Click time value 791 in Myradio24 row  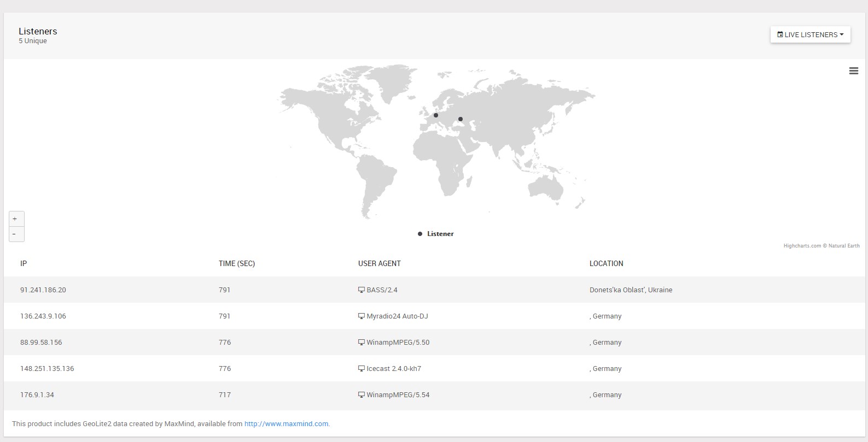[x=225, y=316]
